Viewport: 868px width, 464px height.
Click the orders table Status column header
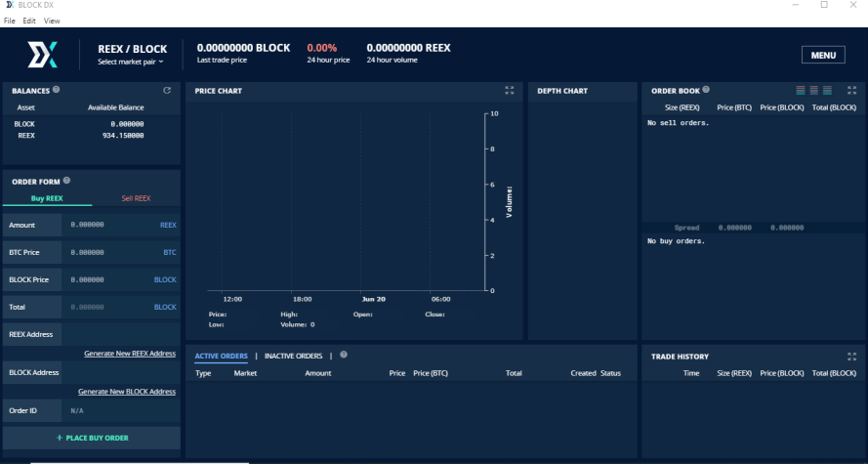(x=610, y=373)
